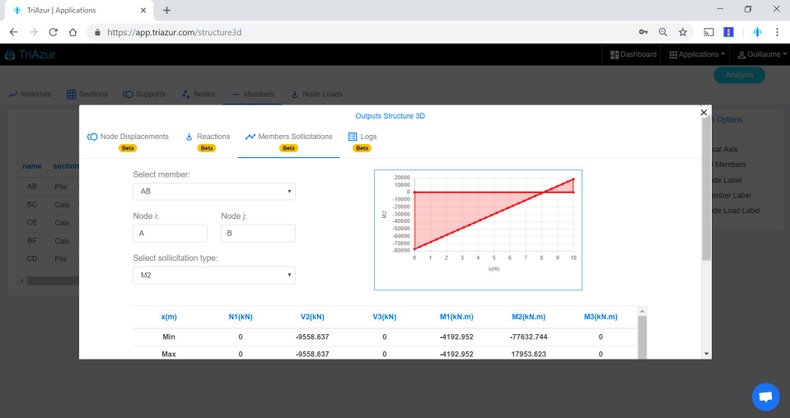Reload the page
The width and height of the screenshot is (790, 418).
pos(53,32)
